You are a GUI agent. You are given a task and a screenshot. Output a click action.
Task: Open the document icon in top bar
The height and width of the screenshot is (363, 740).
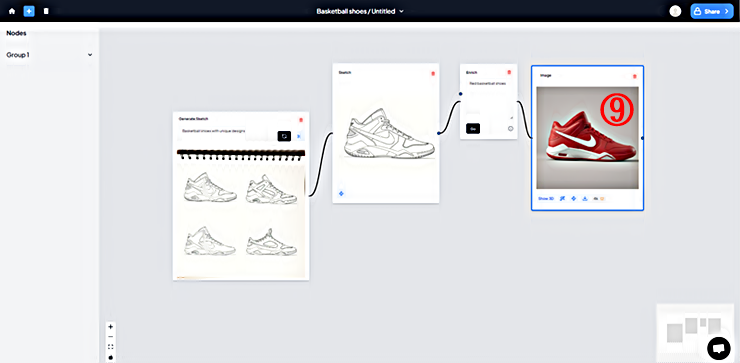(46, 11)
